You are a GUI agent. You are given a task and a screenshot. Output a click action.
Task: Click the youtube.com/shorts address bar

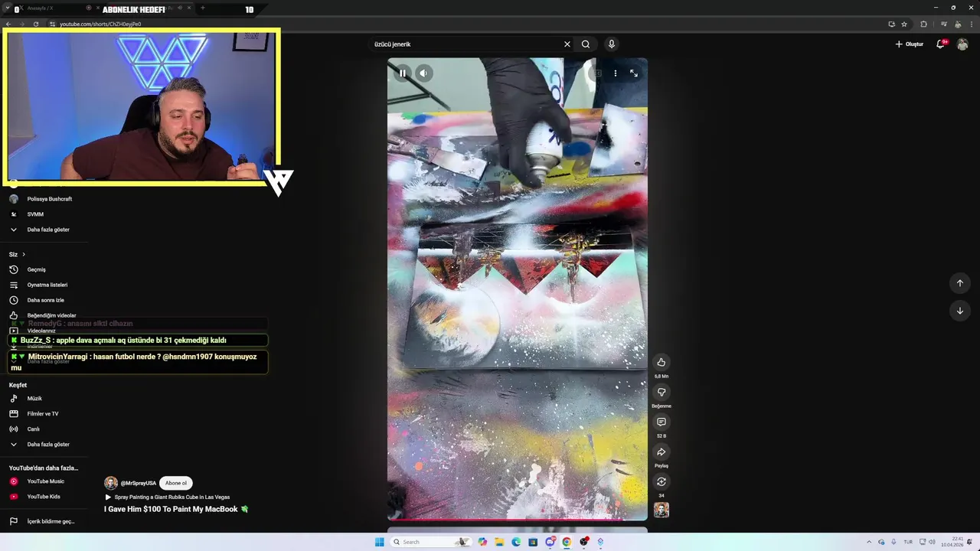coord(459,24)
